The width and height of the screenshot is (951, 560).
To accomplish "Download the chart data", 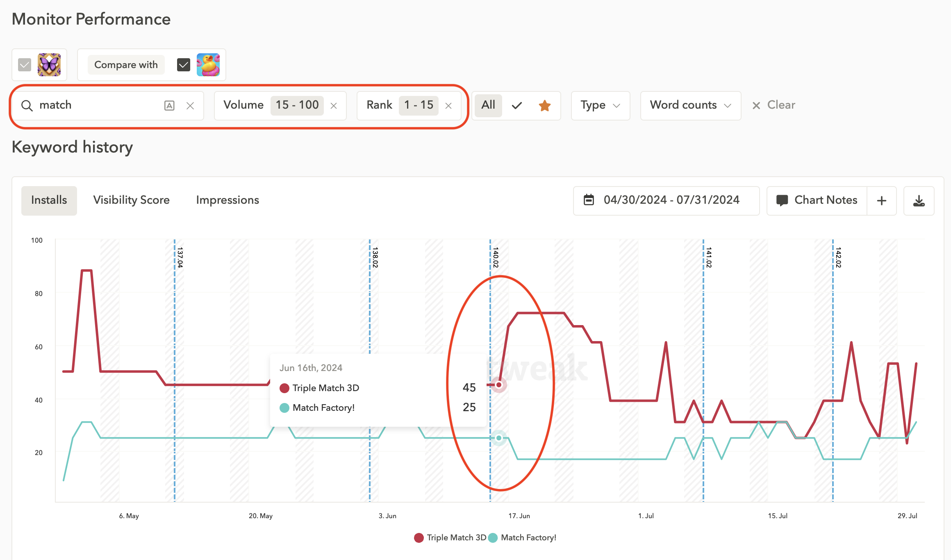I will pos(919,200).
